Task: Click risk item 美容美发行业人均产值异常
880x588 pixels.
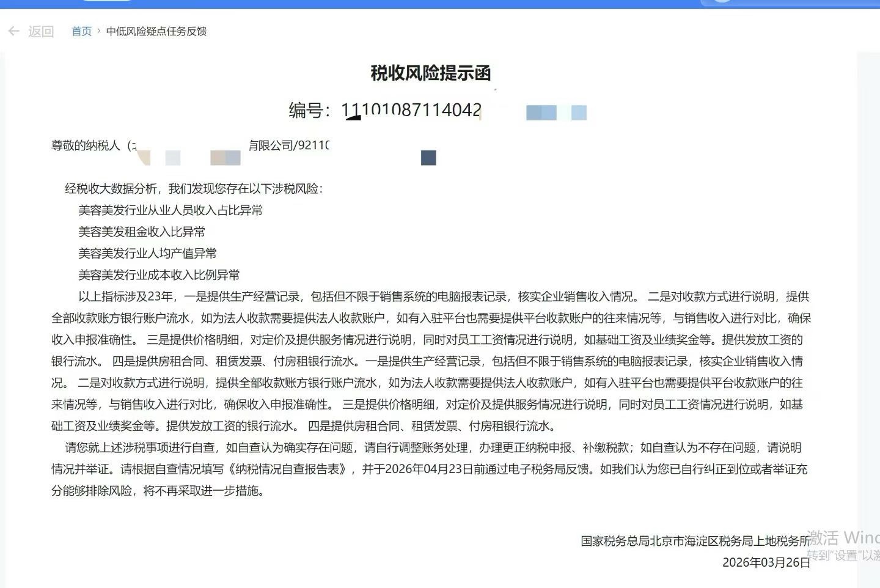Action: 147,253
